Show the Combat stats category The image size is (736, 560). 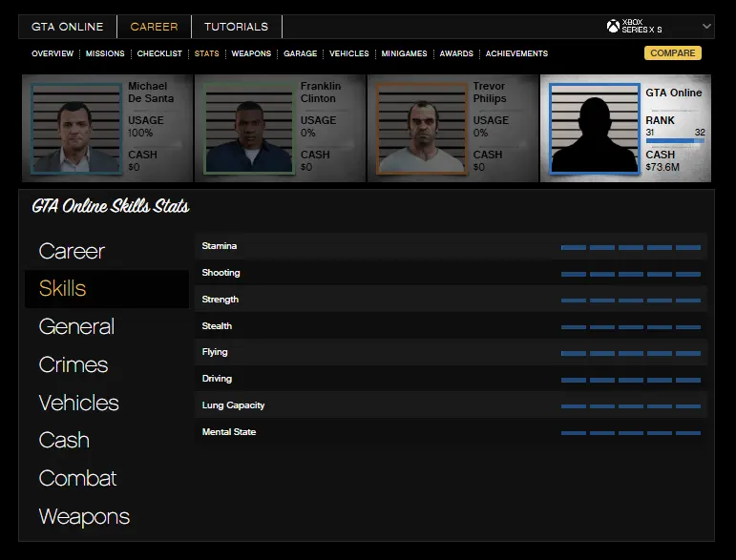[x=77, y=479]
